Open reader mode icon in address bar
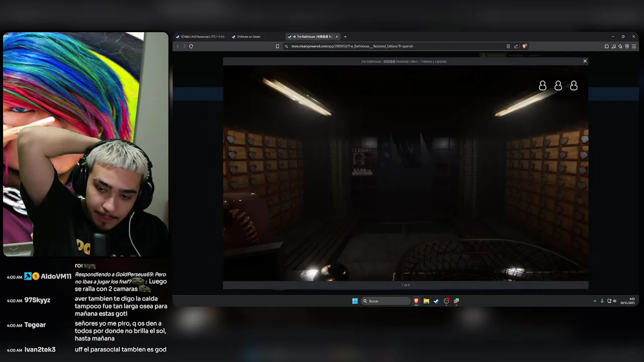The width and height of the screenshot is (644, 362). pos(508,46)
